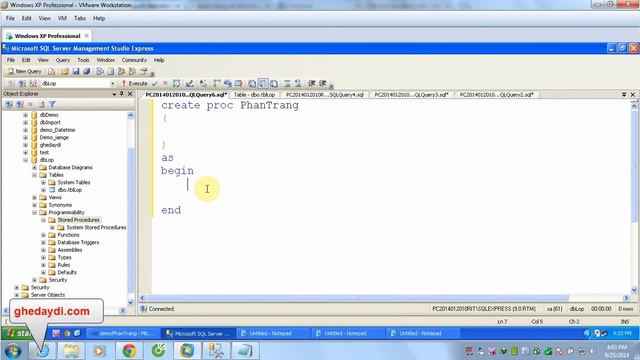Click the Windows Start orb

pos(13,351)
